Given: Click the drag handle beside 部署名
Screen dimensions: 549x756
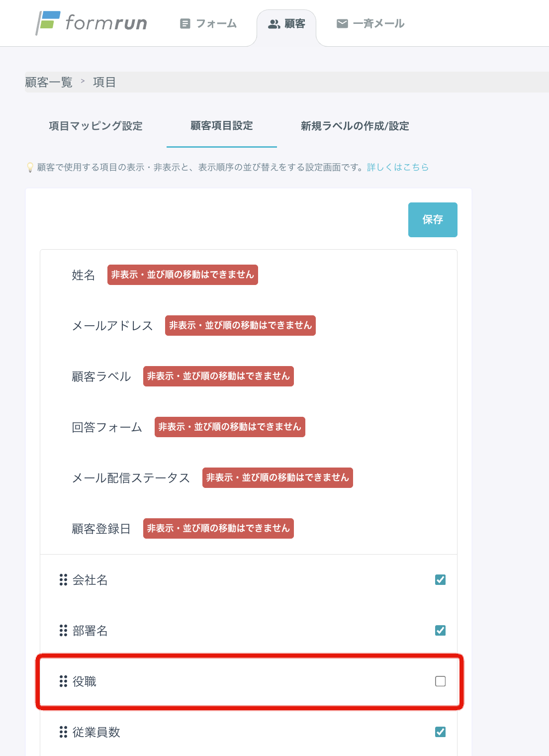Looking at the screenshot, I should tap(63, 631).
